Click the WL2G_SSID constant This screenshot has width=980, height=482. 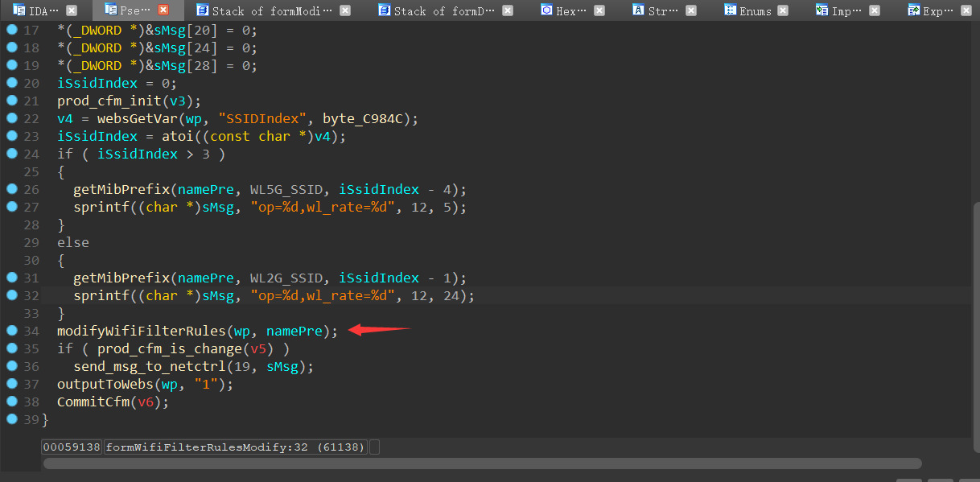[x=286, y=278]
